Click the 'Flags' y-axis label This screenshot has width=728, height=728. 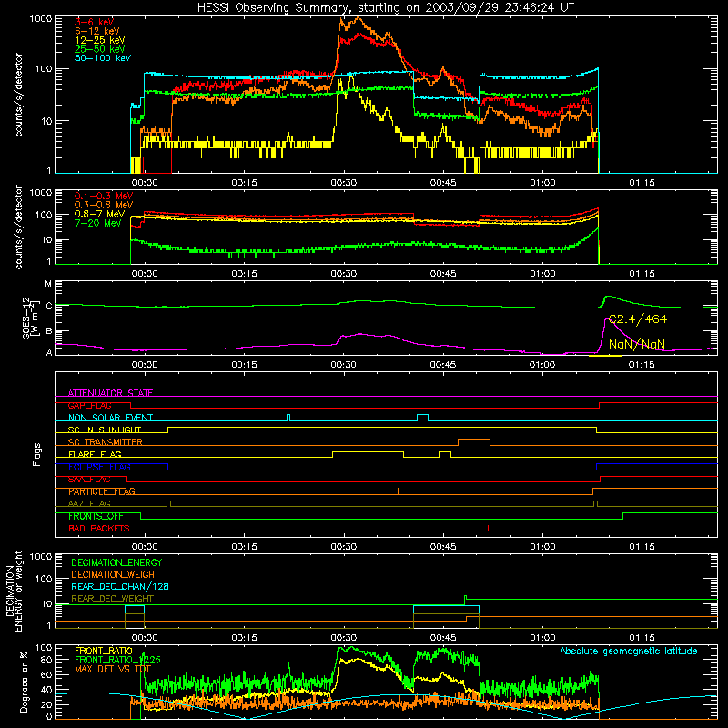coord(36,454)
